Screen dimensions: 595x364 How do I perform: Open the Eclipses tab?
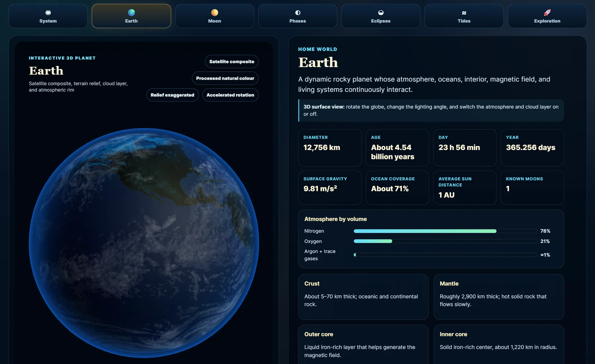tap(381, 16)
